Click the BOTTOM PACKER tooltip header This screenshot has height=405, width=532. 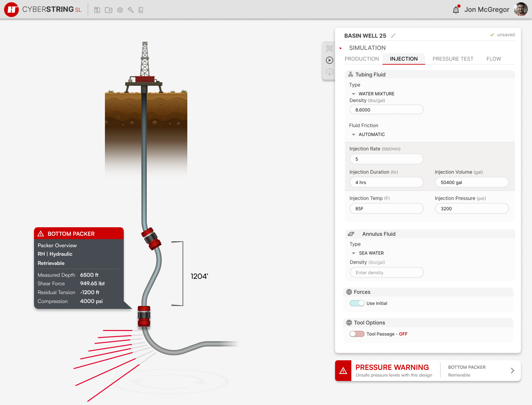coord(79,234)
